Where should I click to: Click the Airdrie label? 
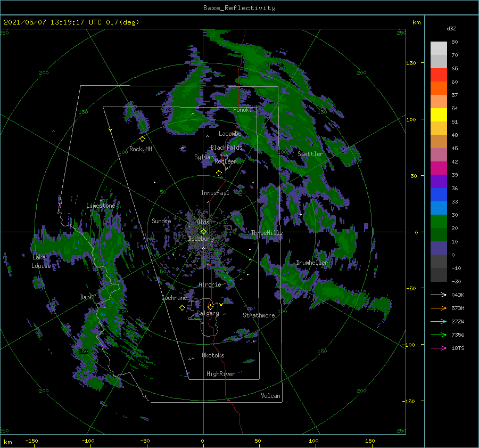(x=210, y=284)
